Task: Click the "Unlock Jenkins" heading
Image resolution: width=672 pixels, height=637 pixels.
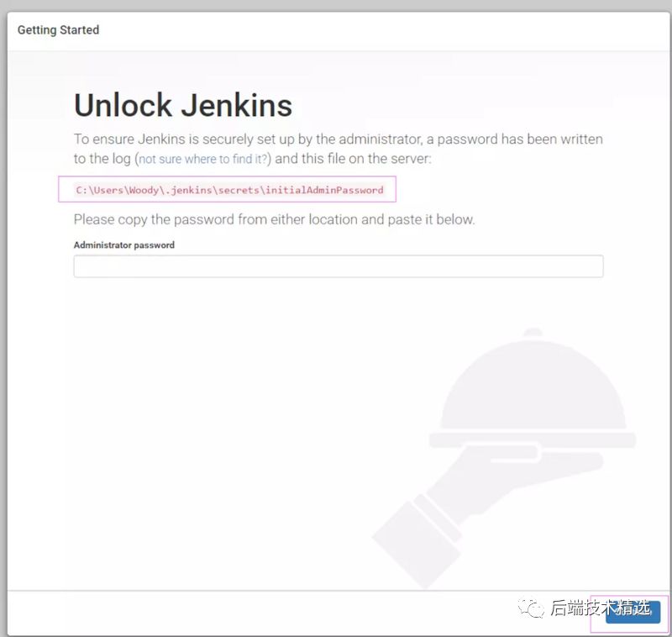Action: (183, 105)
